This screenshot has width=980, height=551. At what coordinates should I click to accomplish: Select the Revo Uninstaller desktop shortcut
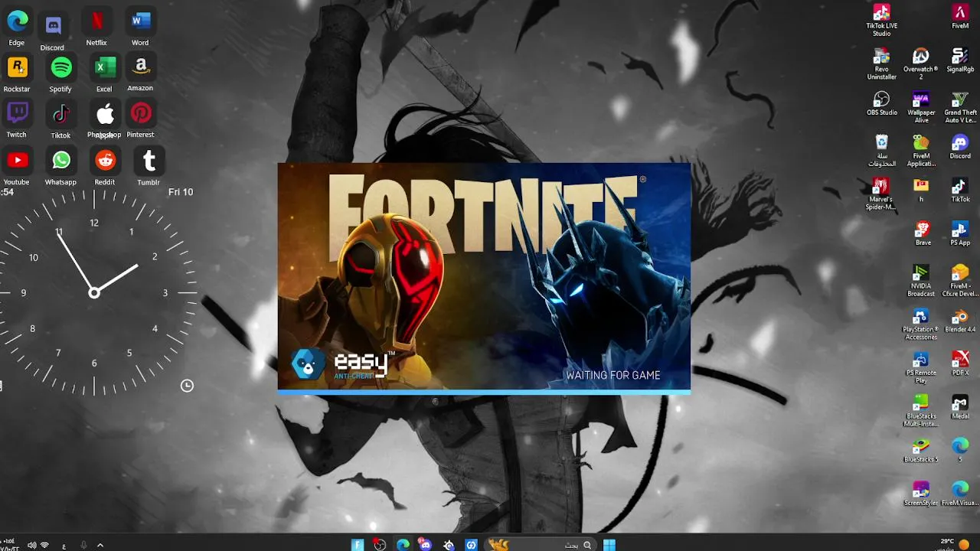click(x=882, y=64)
